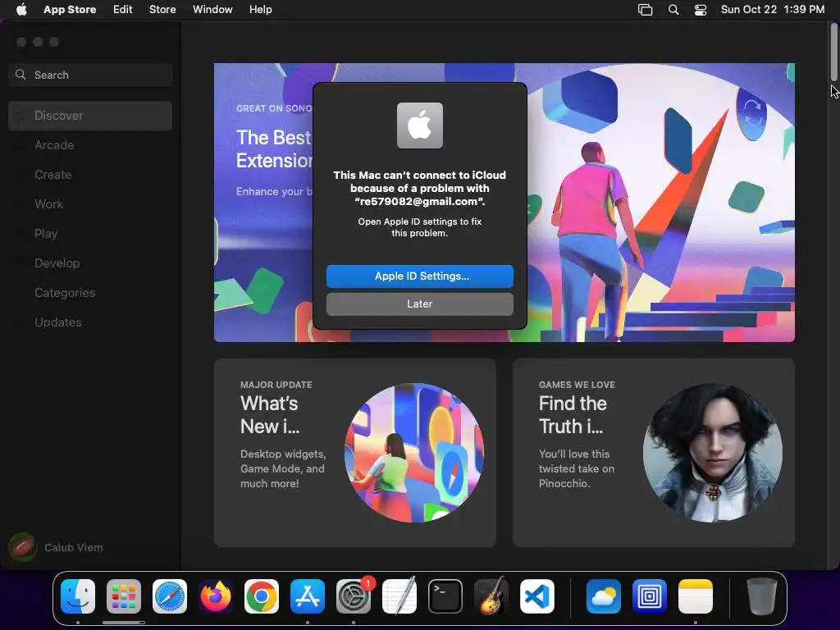840x630 pixels.
Task: Click the Pinocchio character portrait image
Action: pyautogui.click(x=713, y=453)
